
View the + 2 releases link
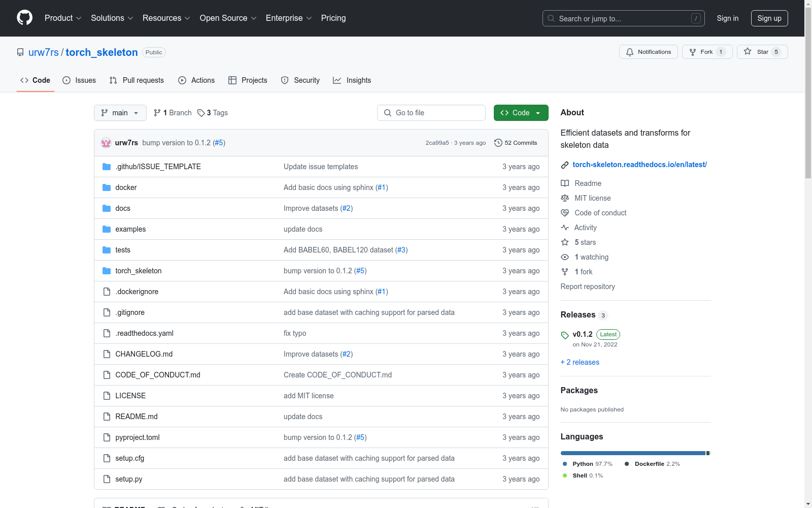coord(580,362)
